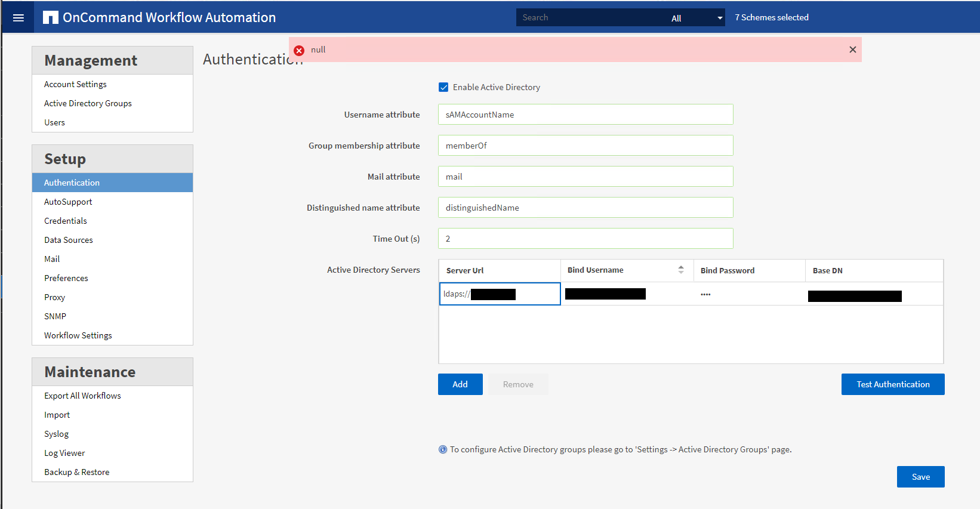
Task: Open Active Directory Groups page
Action: pos(88,103)
